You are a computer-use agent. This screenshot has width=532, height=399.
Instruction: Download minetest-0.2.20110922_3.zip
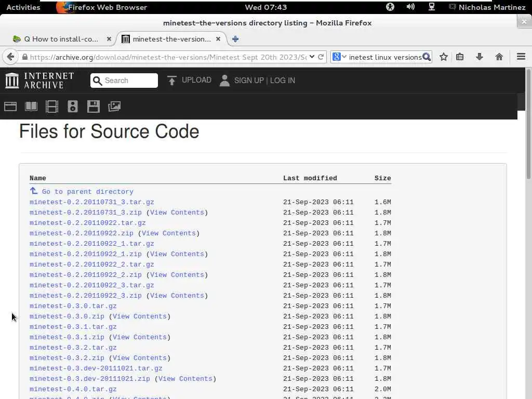(86, 296)
